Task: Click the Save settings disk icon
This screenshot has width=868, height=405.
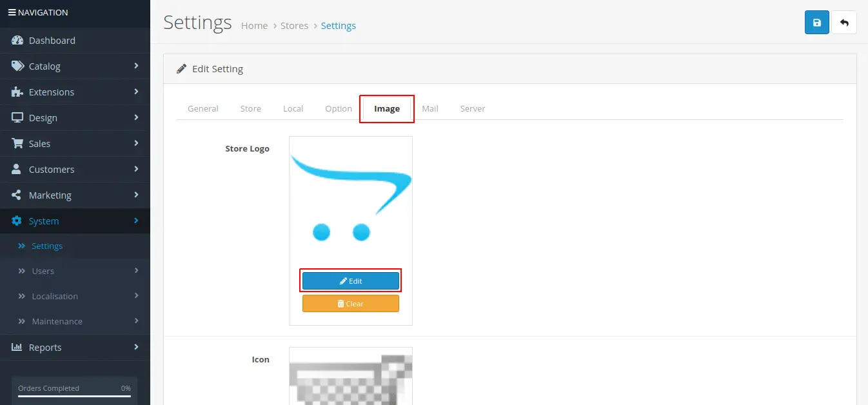Action: coord(816,22)
